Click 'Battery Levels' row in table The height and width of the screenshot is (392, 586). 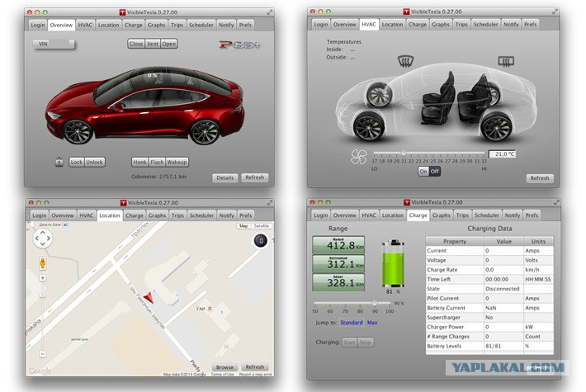(489, 346)
